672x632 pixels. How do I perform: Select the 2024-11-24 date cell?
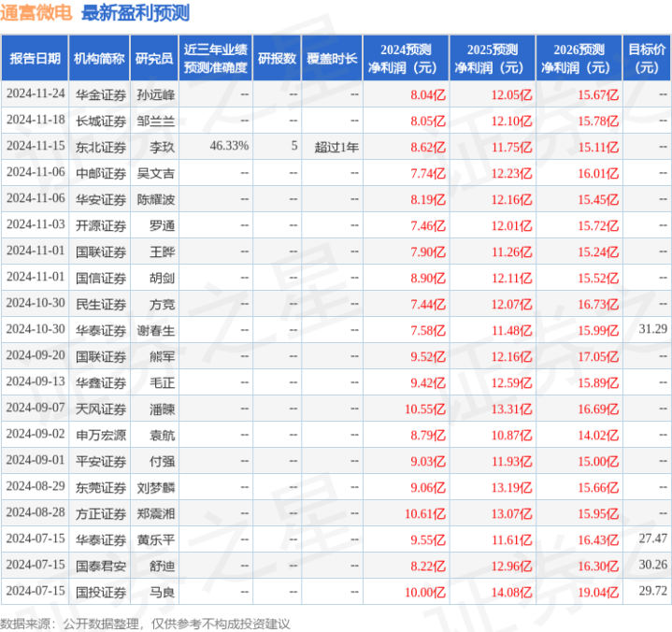(36, 93)
